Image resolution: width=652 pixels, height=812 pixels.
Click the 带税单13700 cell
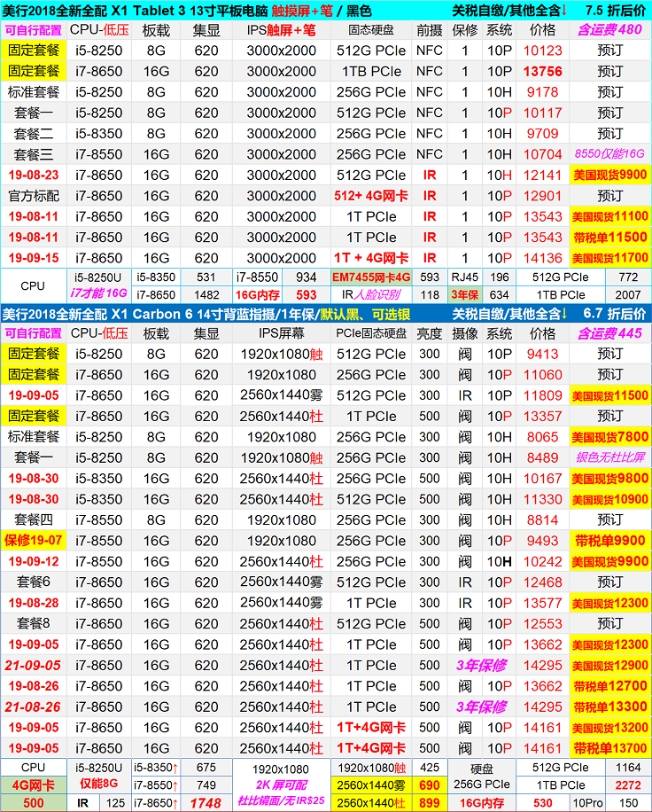[x=609, y=748]
